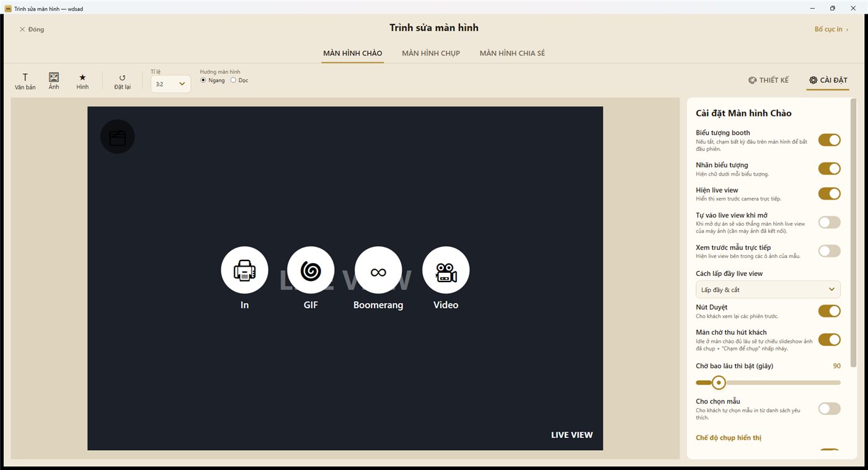
Task: Click the Cách lấp đầy live view label
Action: coord(729,273)
